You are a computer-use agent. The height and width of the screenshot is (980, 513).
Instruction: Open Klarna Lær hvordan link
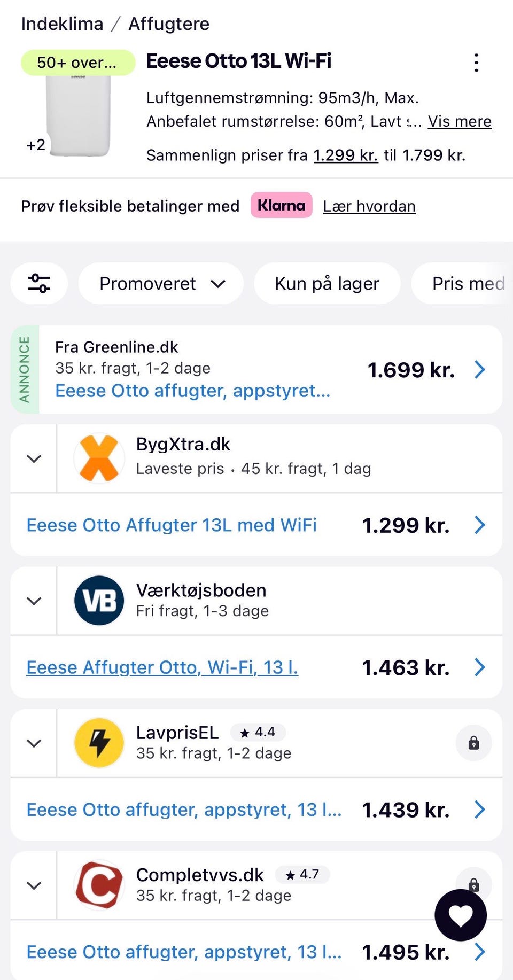[x=369, y=206]
